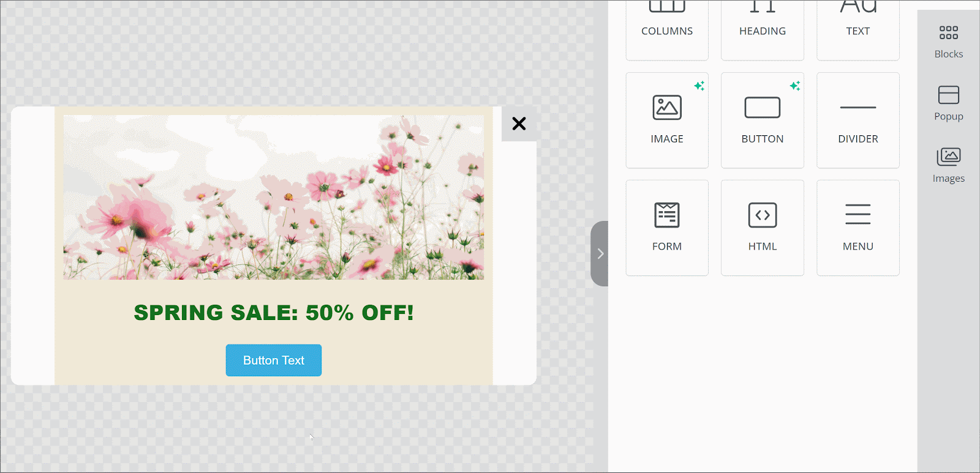Switch to the Blocks tab
980x473 pixels.
coord(948,41)
